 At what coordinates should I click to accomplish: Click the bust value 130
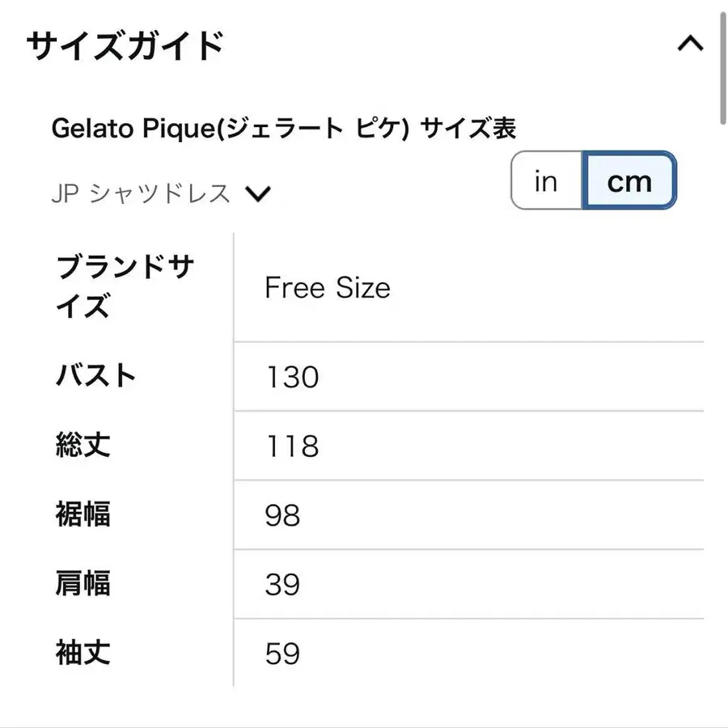point(293,376)
